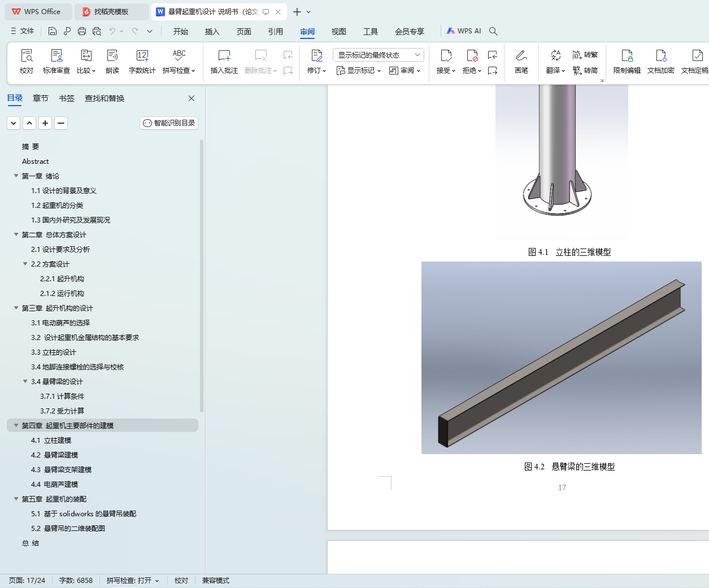709x588 pixels.
Task: Click the 文档定稿 finalize document icon
Action: [x=695, y=62]
